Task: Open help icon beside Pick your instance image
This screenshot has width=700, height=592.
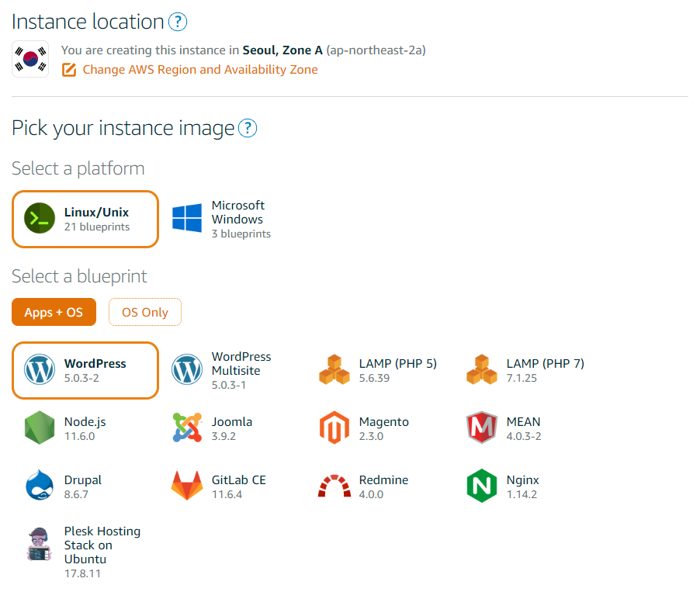Action: click(248, 128)
